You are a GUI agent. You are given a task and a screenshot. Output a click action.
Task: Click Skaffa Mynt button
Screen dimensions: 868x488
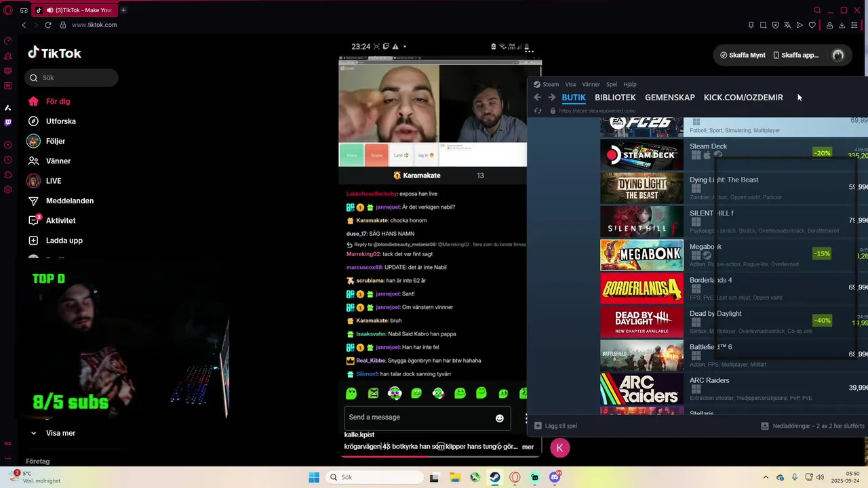[743, 56]
